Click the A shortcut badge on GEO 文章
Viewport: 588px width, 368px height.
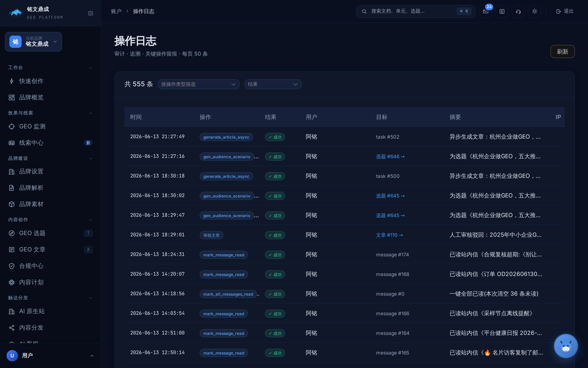tap(88, 249)
